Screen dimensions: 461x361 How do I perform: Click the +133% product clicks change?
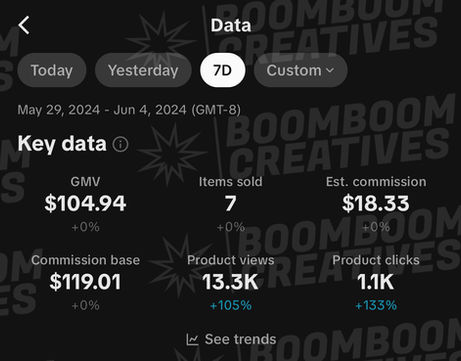tap(376, 305)
